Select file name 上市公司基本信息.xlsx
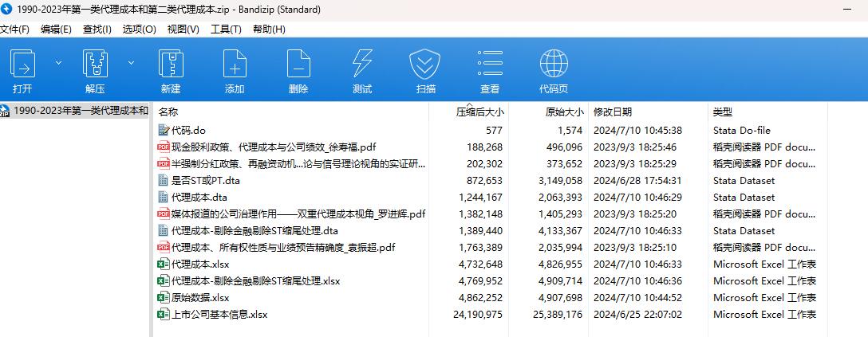This screenshot has width=868, height=337. coord(219,314)
